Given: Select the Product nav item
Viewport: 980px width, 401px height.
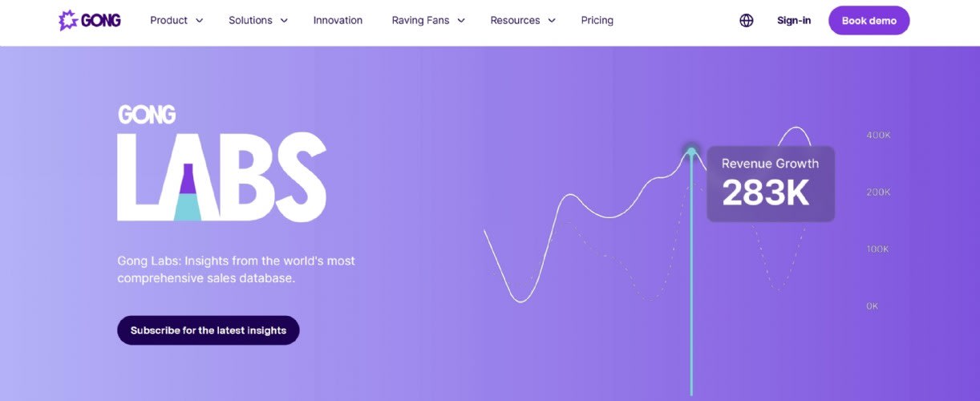Looking at the screenshot, I should [x=168, y=21].
